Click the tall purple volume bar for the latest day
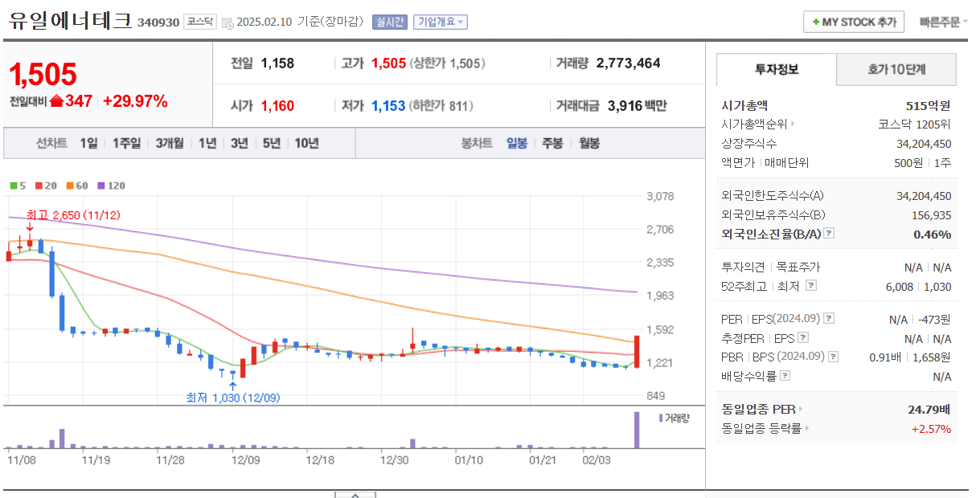Screen dimensions: 980x498 (x=637, y=430)
